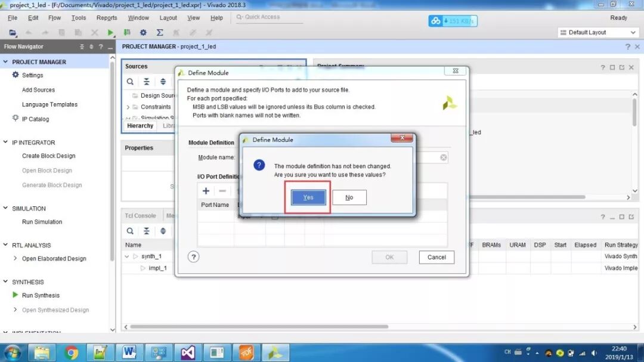Expand all in Sources panel

tap(163, 81)
